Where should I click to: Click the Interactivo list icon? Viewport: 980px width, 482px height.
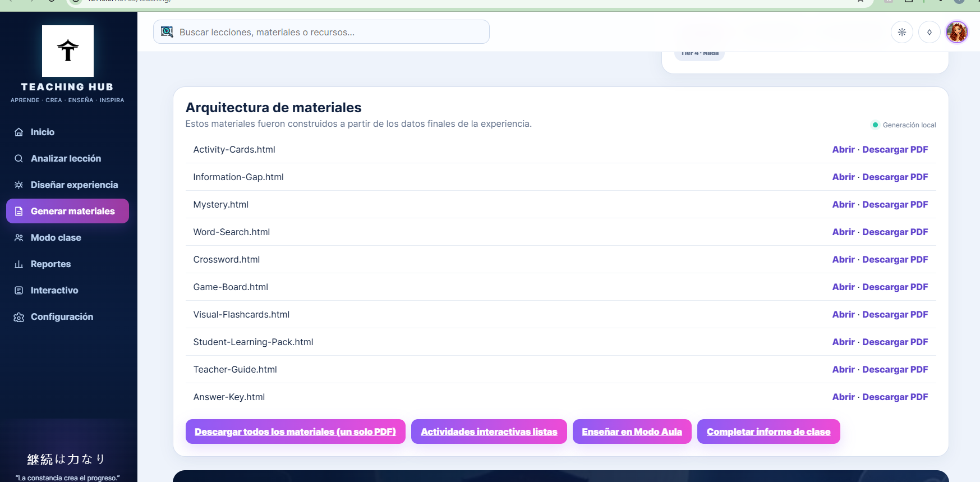coord(19,290)
